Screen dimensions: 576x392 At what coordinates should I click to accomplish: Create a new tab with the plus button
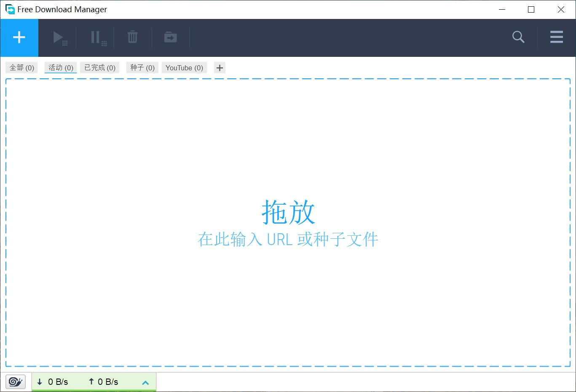tap(219, 67)
